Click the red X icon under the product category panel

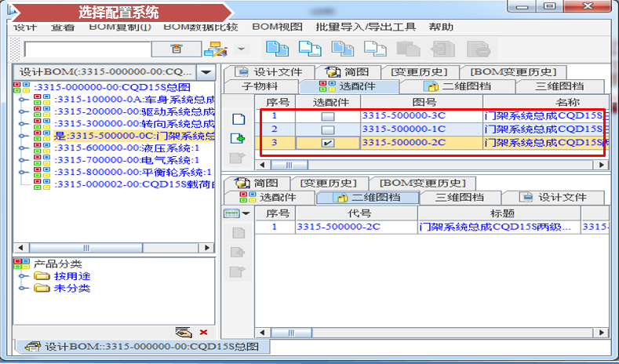point(204,333)
